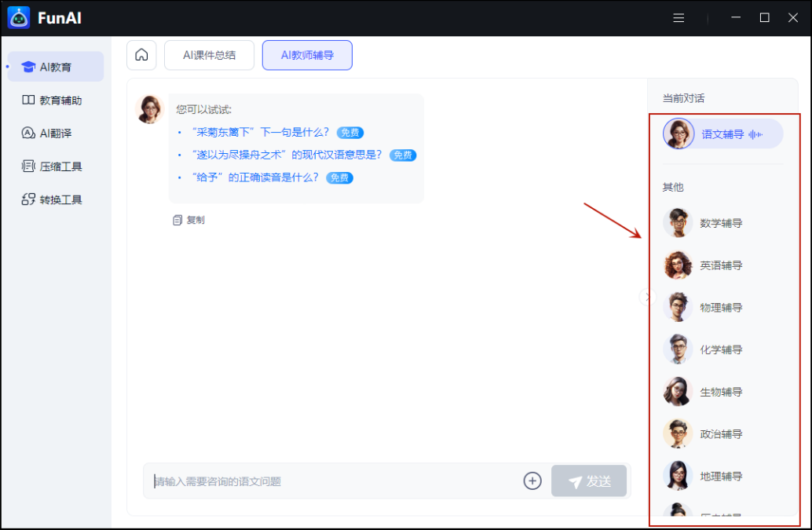
Task: Click the 免费 badge next to 给予 question
Action: [340, 178]
